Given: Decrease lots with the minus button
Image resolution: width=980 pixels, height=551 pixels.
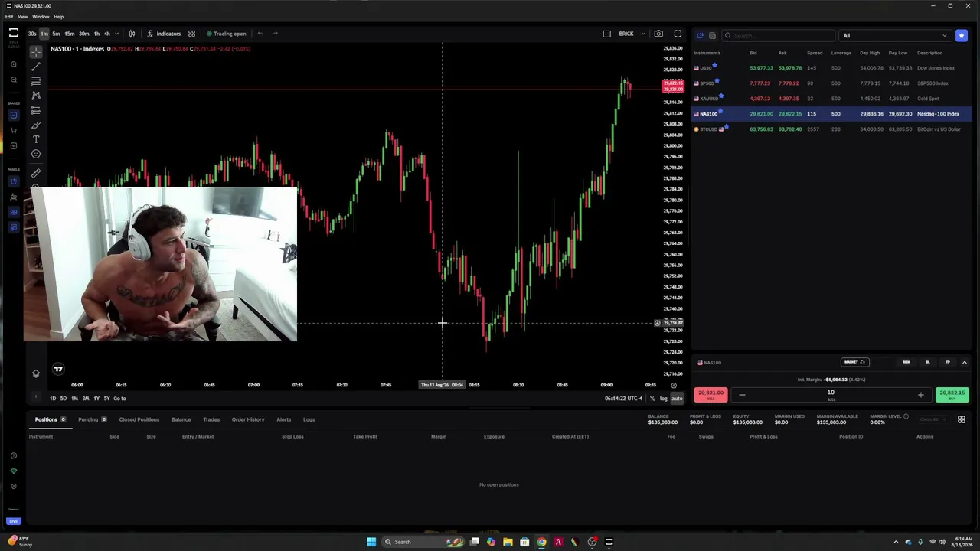Looking at the screenshot, I should tap(742, 395).
